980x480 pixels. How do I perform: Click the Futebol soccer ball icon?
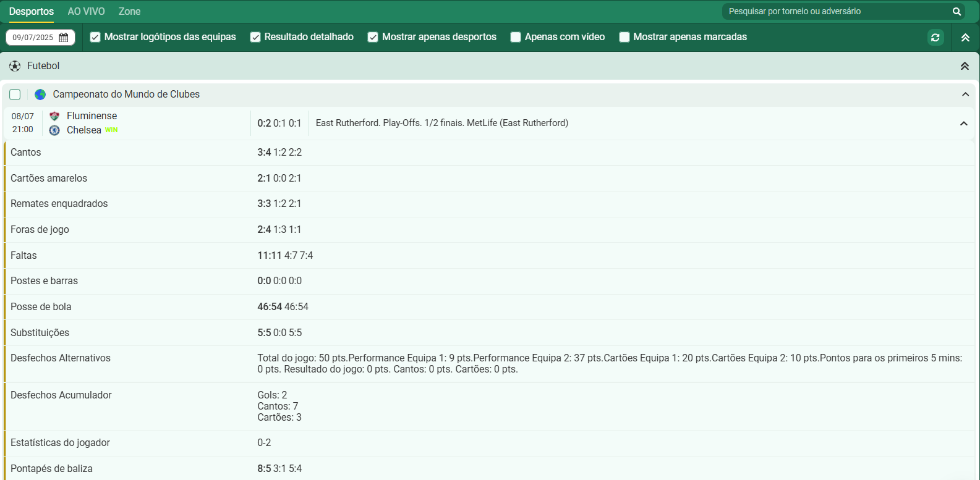point(15,66)
